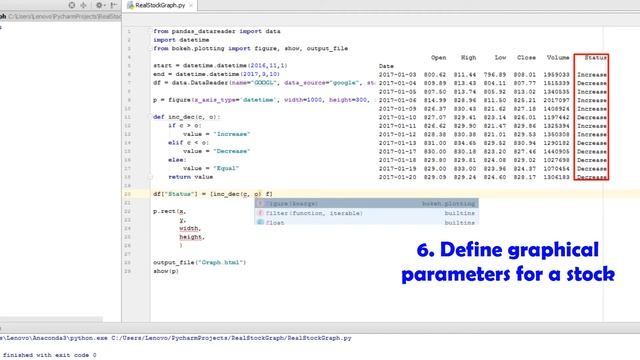Click the underlined 'height,' argument

point(192,237)
